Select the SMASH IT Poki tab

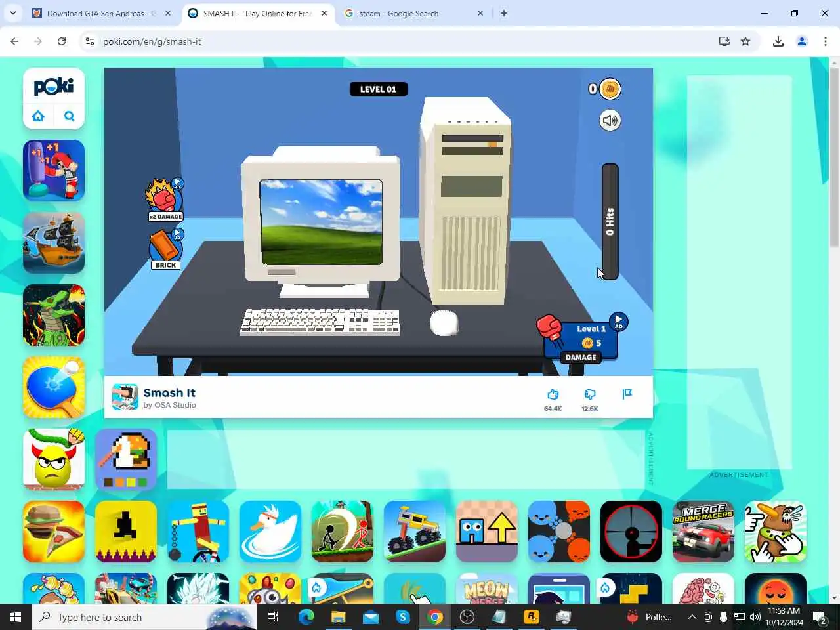(x=257, y=13)
